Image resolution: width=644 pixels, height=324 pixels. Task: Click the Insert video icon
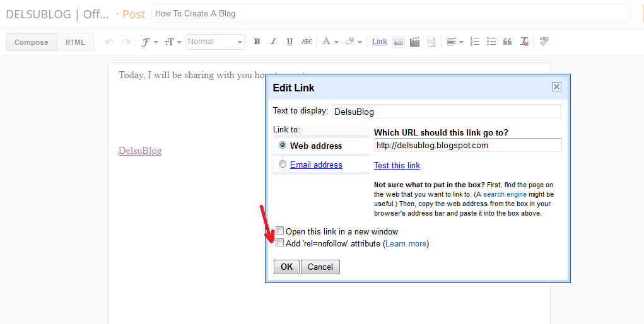(414, 42)
